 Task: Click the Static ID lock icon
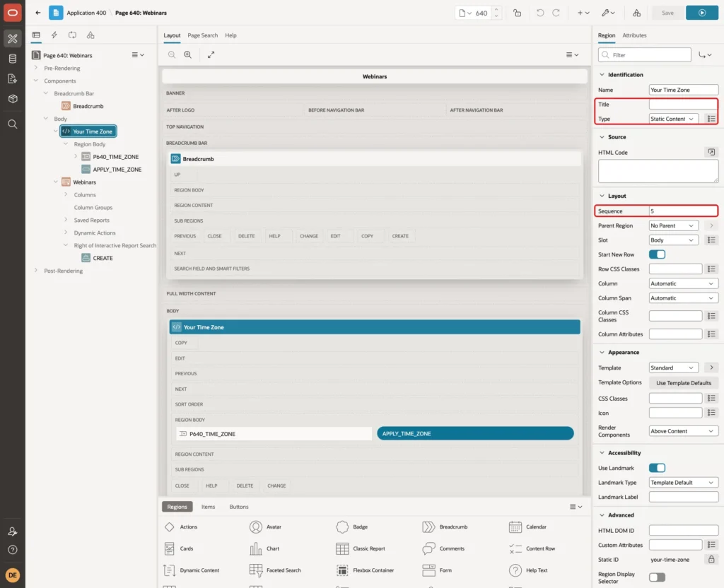click(x=711, y=560)
